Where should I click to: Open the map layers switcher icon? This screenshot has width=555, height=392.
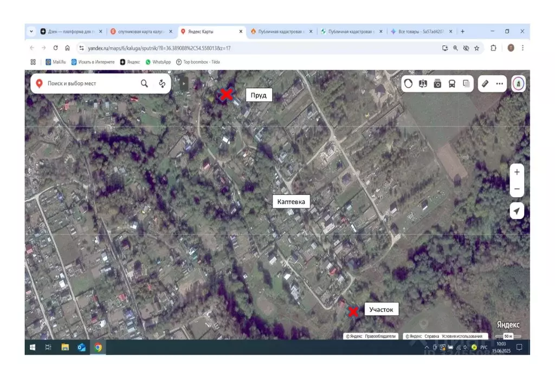pyautogui.click(x=466, y=83)
